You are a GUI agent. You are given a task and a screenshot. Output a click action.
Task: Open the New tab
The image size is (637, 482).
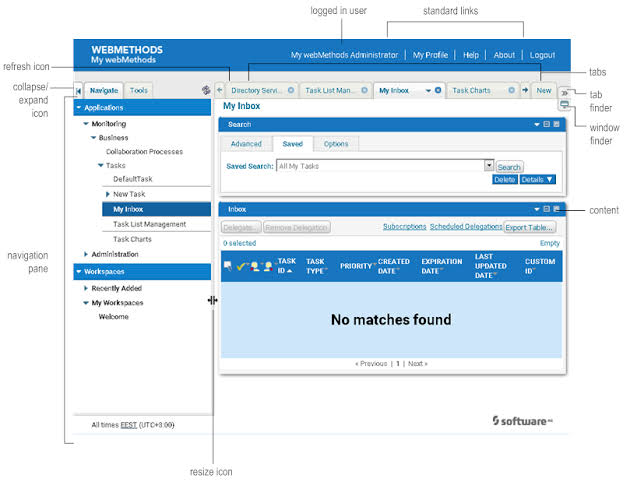(544, 91)
